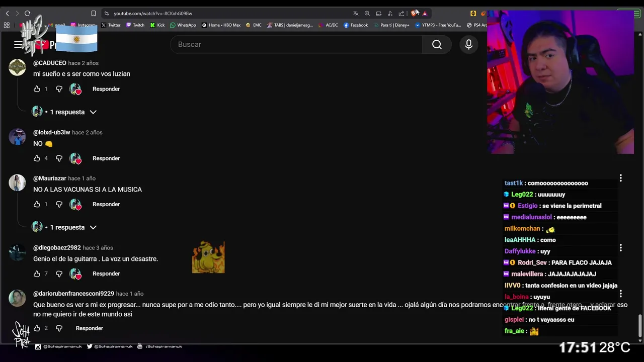Click the share icon in address bar

pyautogui.click(x=401, y=14)
